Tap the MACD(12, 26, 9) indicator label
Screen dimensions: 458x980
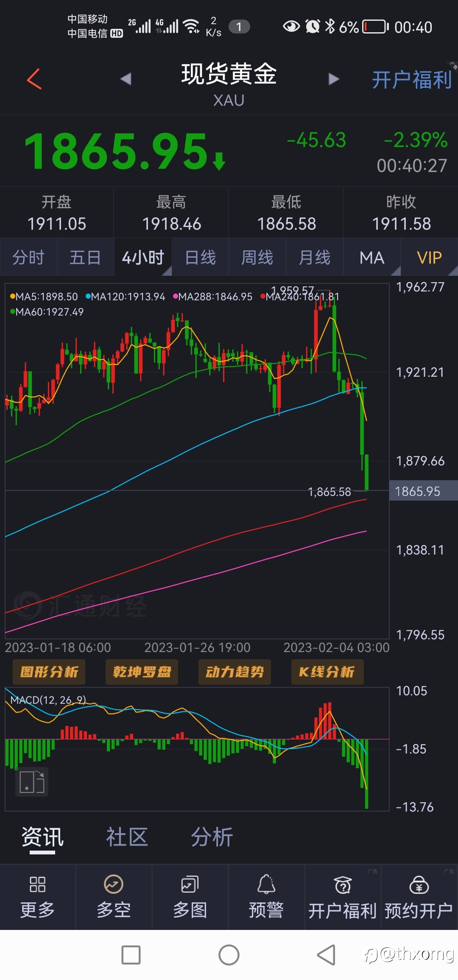48,700
